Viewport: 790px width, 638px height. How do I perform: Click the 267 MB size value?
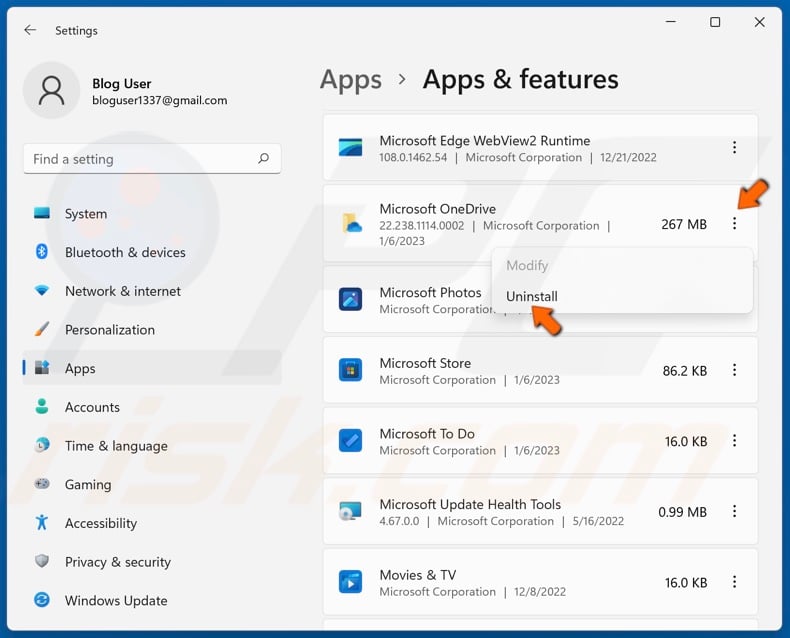pos(684,224)
